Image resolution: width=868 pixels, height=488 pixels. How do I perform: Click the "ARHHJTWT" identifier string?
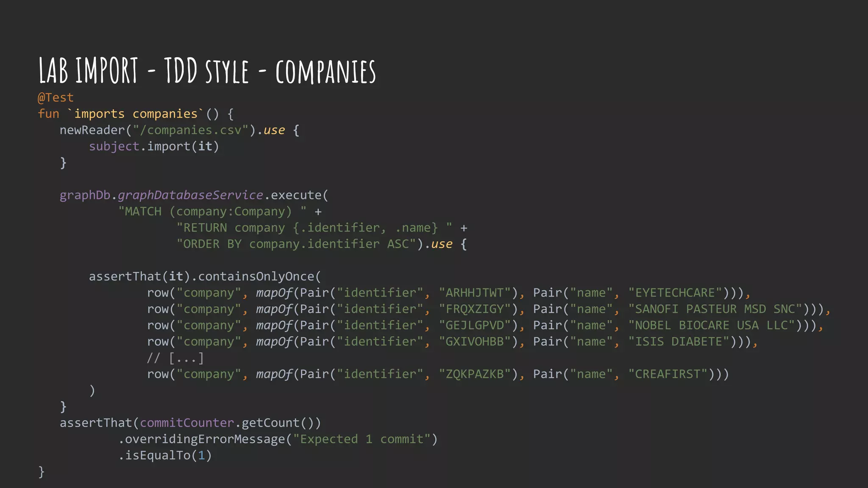(475, 293)
